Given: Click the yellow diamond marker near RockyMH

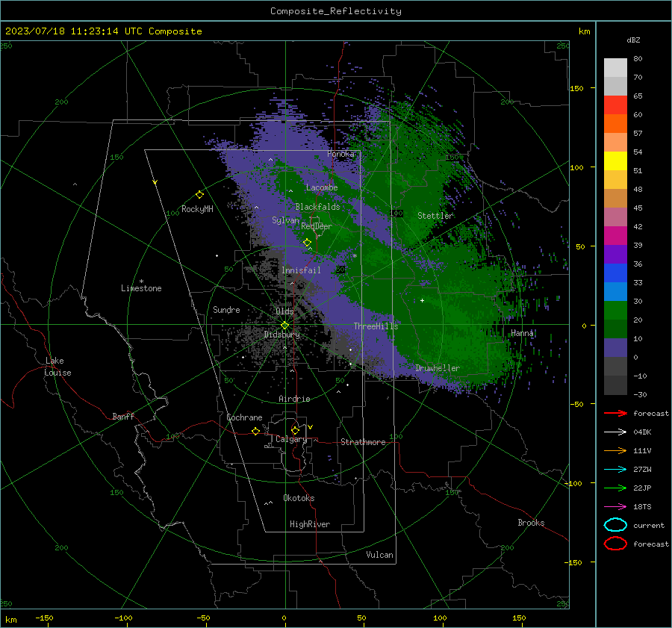Looking at the screenshot, I should (x=199, y=195).
